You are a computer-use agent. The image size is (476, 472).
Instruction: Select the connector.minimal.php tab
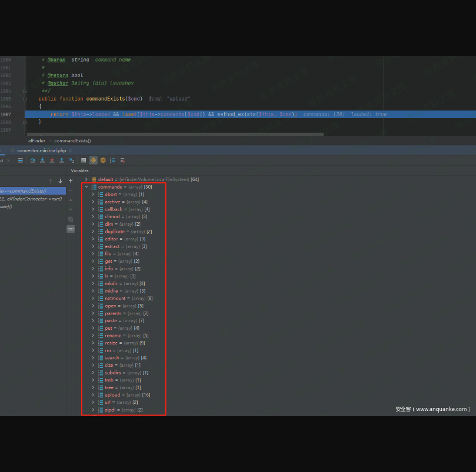[x=40, y=150]
